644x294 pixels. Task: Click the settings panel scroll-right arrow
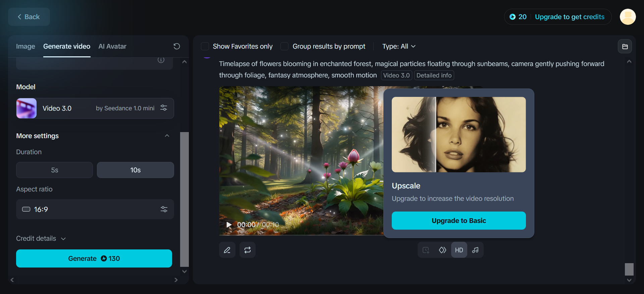[x=176, y=280]
